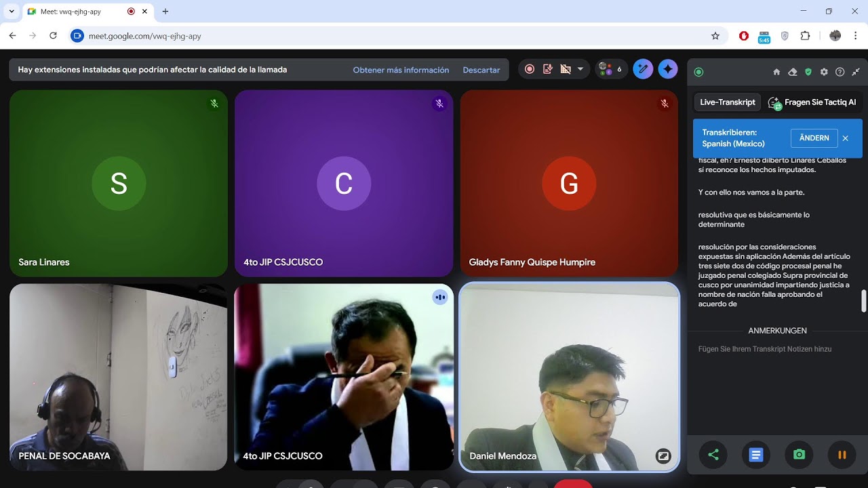Viewport: 868px width, 488px height.
Task: Open the participants list showing 6 people
Action: [610, 69]
